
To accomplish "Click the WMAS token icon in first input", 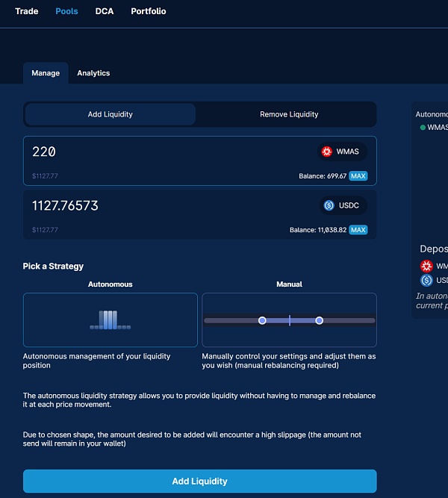I will (326, 152).
